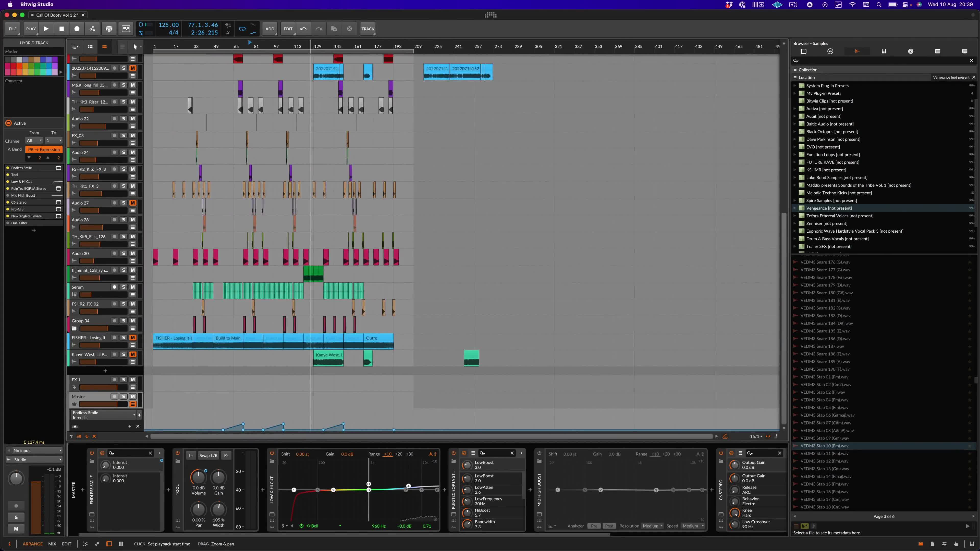Switch to clip launcher grid view icon
Screen dimensions: 980x551
90,47
